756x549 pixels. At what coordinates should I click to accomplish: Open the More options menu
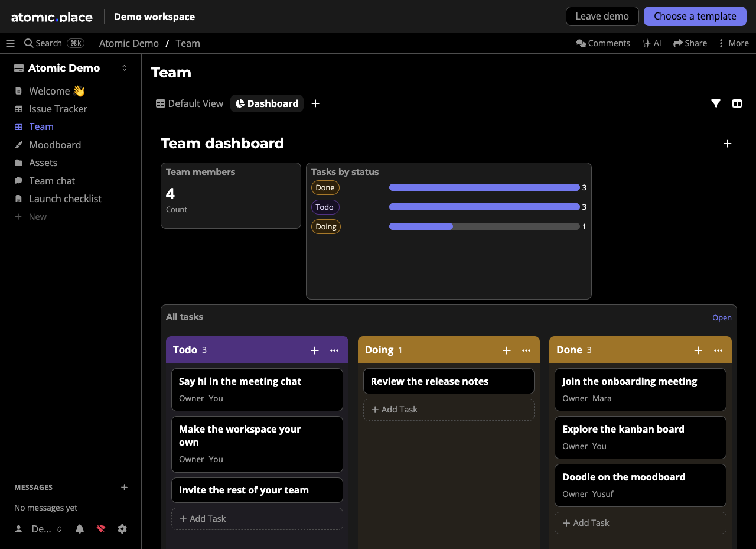coord(733,43)
